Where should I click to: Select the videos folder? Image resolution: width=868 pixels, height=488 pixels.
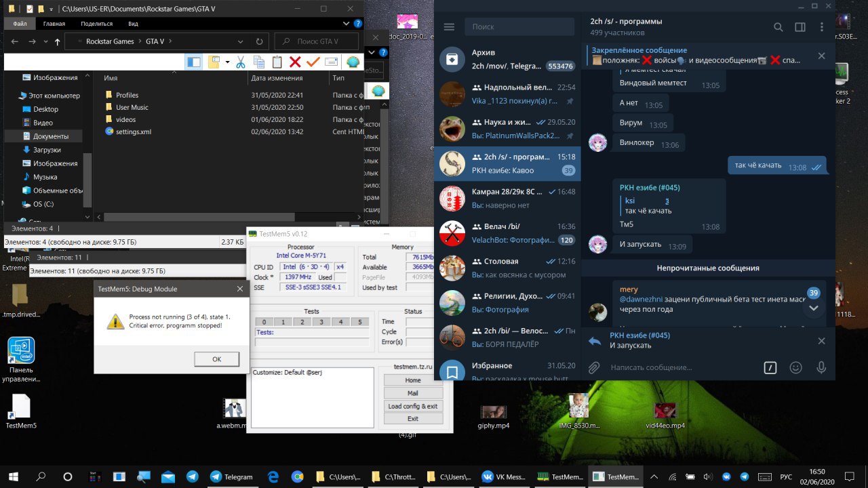[x=125, y=119]
